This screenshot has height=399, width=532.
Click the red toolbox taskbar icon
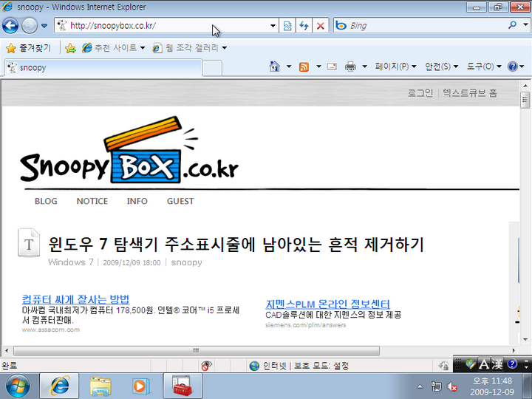(183, 386)
